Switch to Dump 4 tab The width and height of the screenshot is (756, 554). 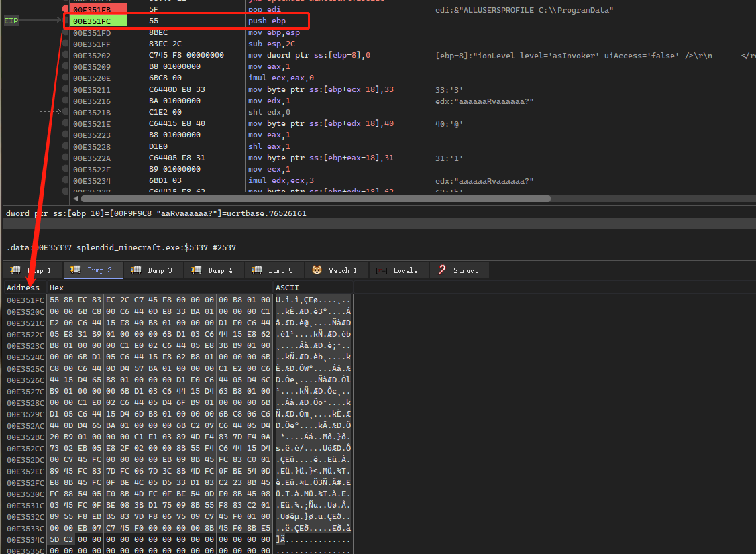tap(213, 270)
